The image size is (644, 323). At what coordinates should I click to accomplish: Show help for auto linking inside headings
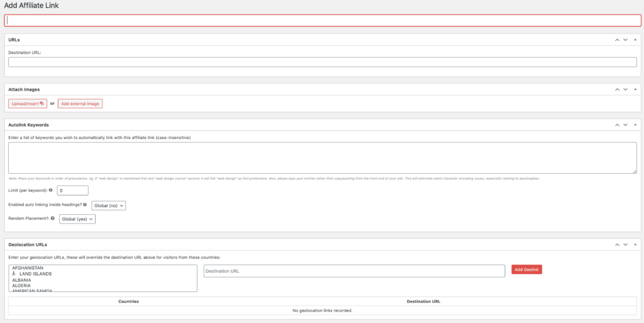[x=85, y=204]
